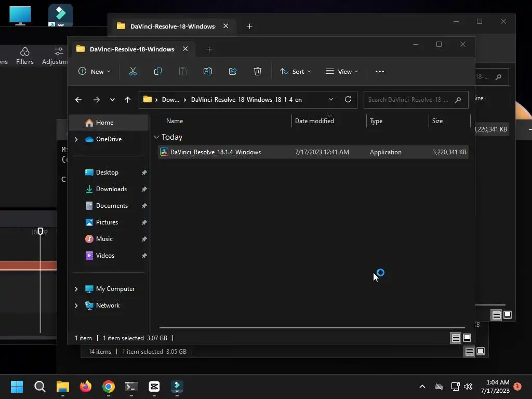Click the Dow... breadcrumb in the address bar
Image resolution: width=532 pixels, height=399 pixels.
click(170, 100)
